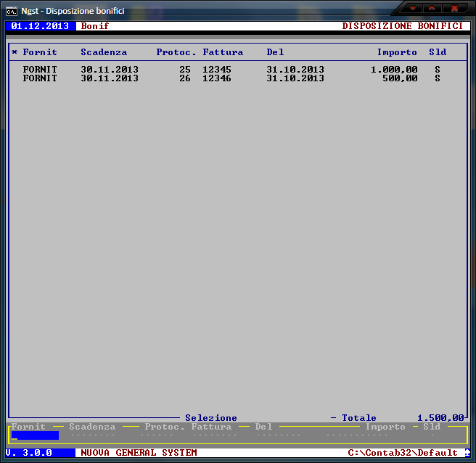This screenshot has width=476, height=463.
Task: Click the Sld selection input field
Action: click(432, 435)
